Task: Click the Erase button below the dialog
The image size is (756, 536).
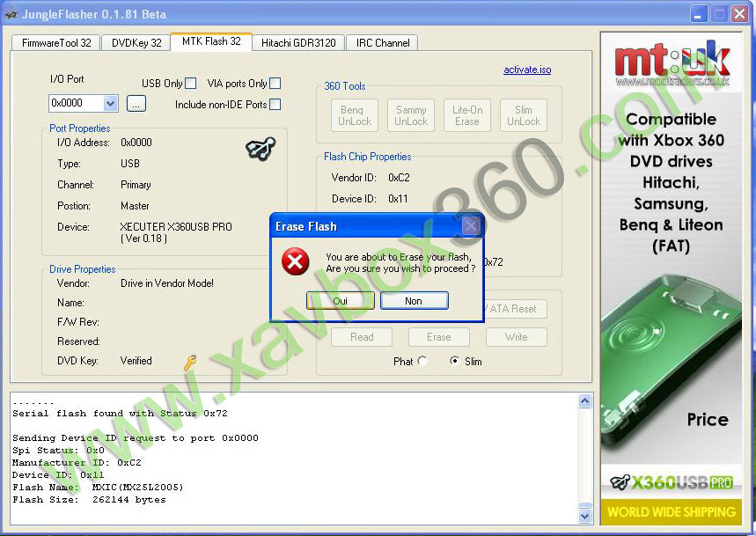Action: pos(439,337)
